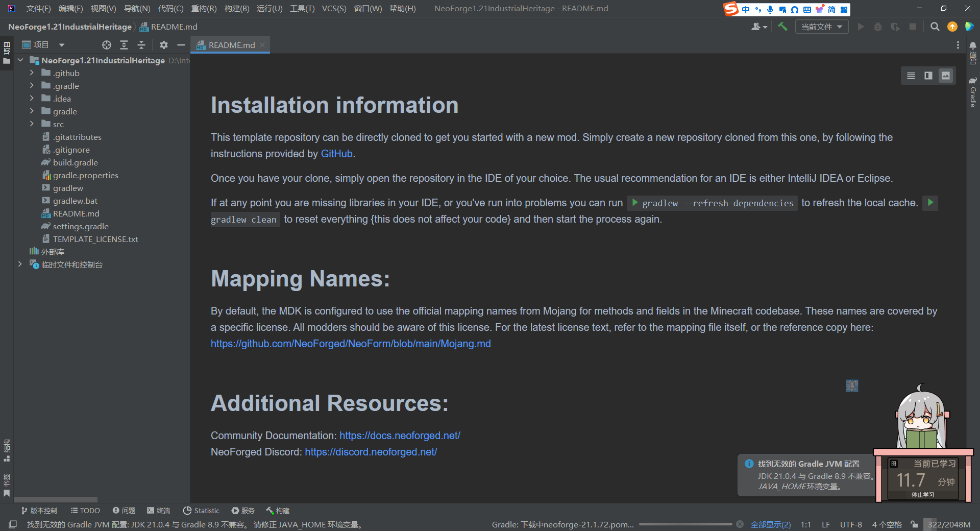Click the Select Opened File target icon
This screenshot has width=980, height=531.
coord(106,45)
